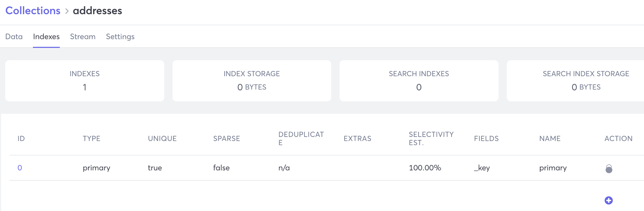644x211 pixels.
Task: Click the SEARCH INDEXES card
Action: point(418,80)
